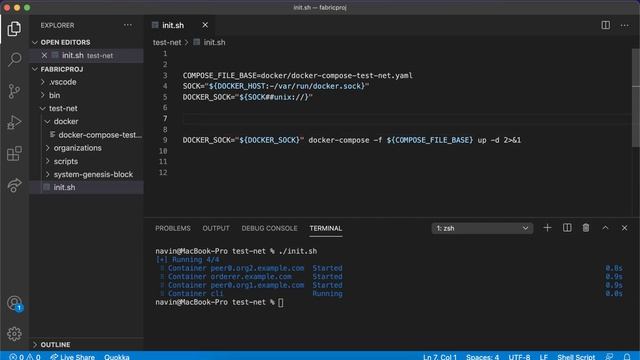
Task: Open the Manage settings gear icon
Action: pyautogui.click(x=14, y=334)
